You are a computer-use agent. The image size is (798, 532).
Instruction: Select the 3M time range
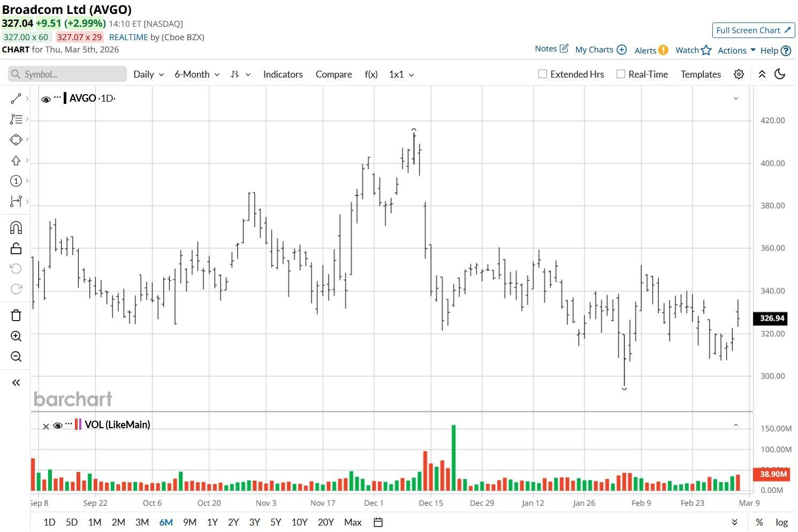click(142, 522)
